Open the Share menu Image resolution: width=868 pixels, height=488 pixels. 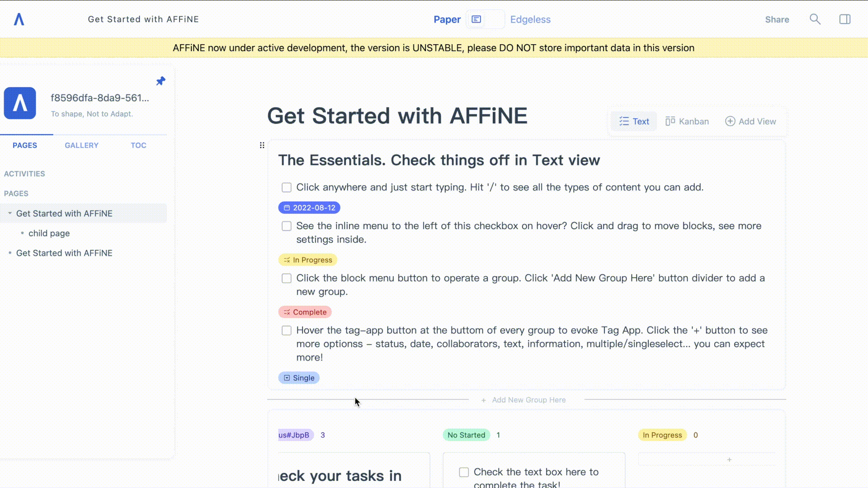coord(777,19)
